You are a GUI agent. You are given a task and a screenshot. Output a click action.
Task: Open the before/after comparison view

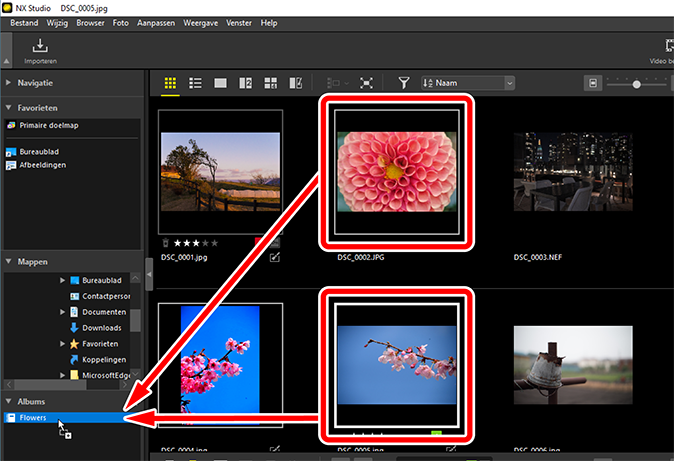coord(296,83)
